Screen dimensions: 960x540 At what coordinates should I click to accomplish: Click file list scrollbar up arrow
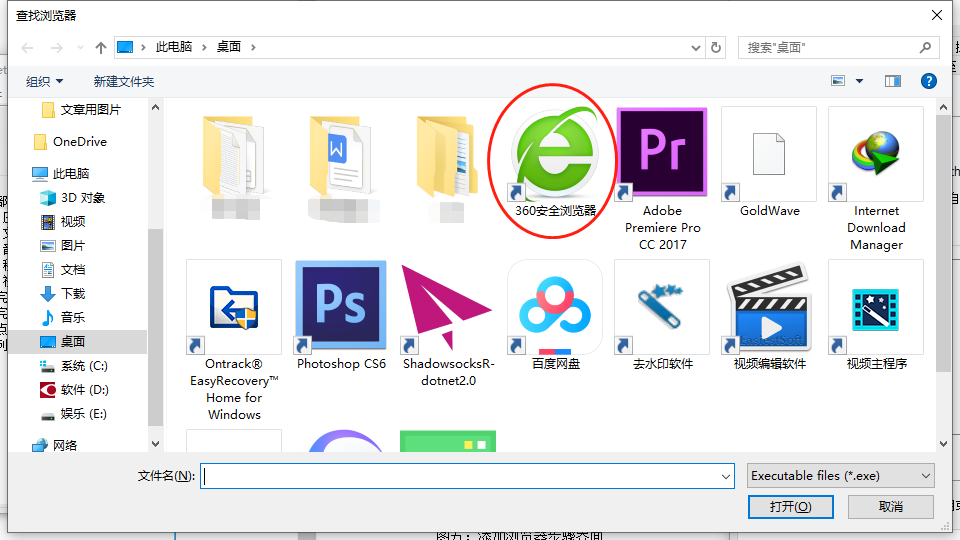[x=943, y=108]
